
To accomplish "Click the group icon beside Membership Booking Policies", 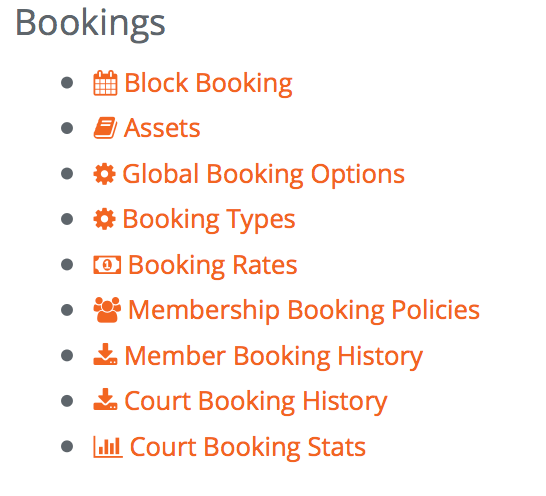I will point(107,310).
